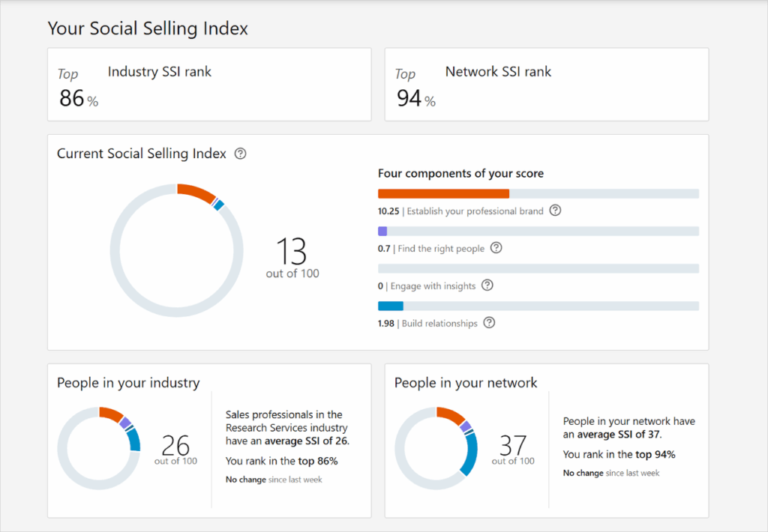
Task: Click the empty Engage with insights bar
Action: [x=538, y=269]
